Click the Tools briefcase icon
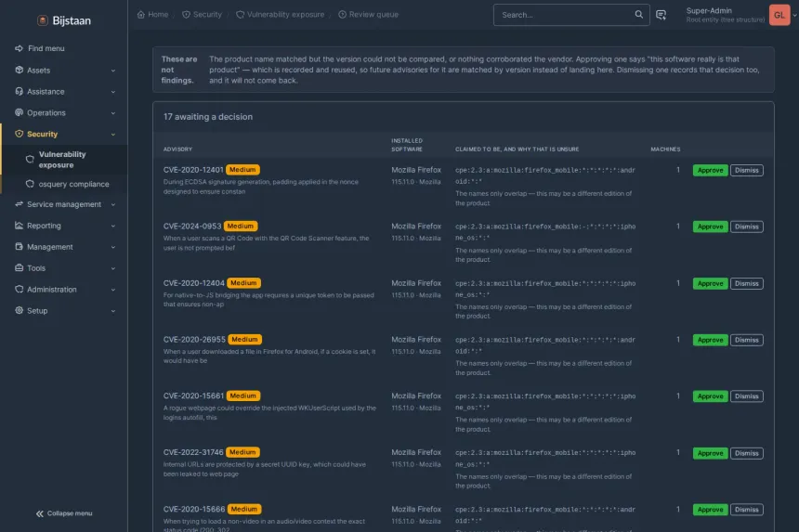The height and width of the screenshot is (532, 799). tap(19, 267)
